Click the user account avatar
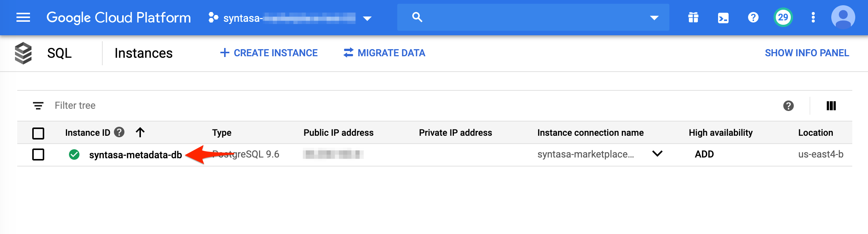Screen dimensions: 868x234 click(843, 17)
